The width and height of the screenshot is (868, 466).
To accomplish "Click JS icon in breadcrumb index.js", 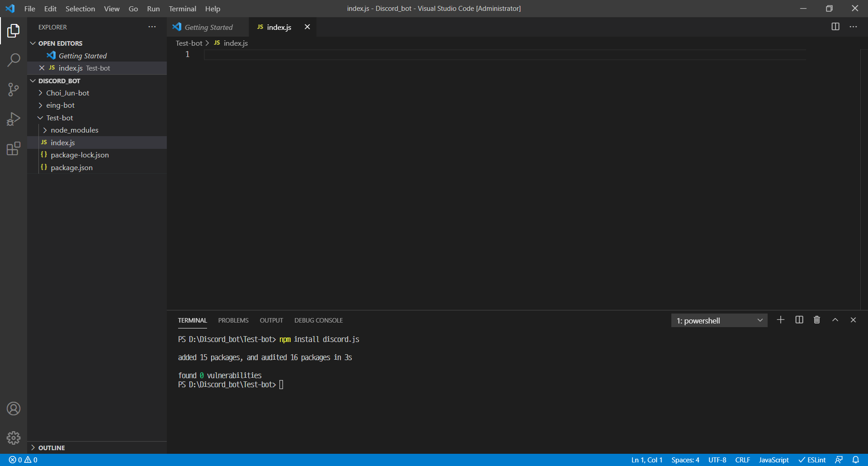I will (217, 43).
